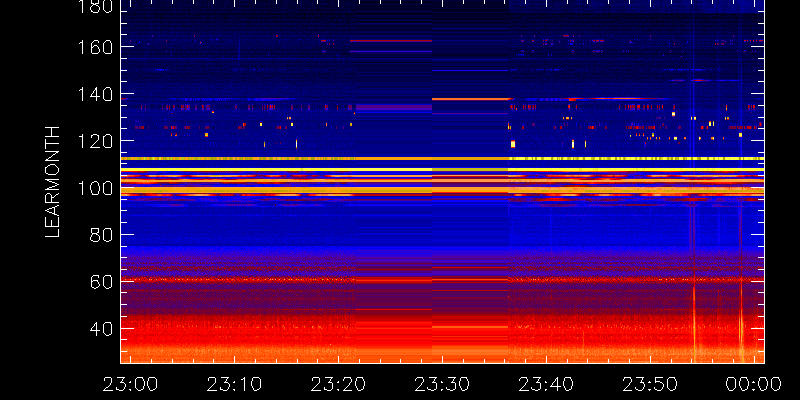Click the 160 frequency axis label
The width and height of the screenshot is (800, 400).
(93, 47)
